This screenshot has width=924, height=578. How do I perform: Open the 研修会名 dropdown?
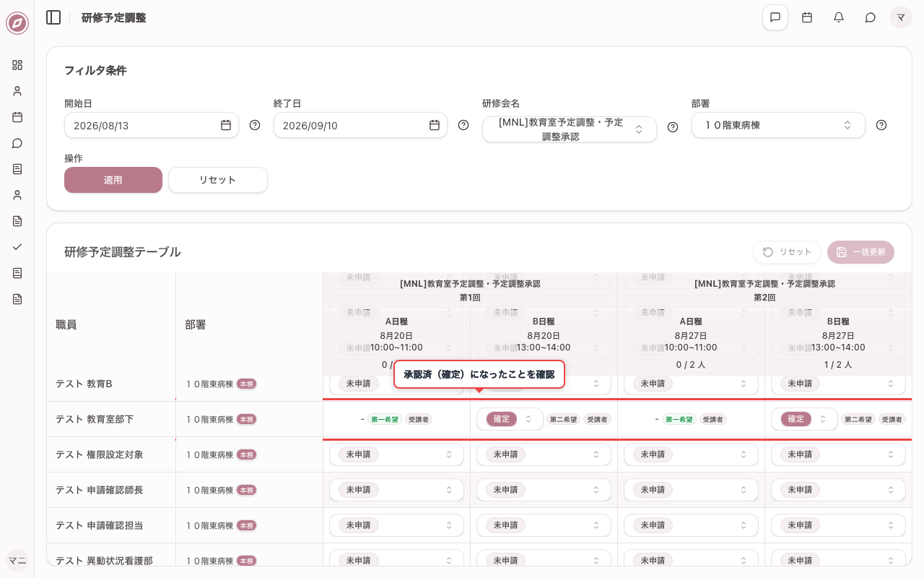570,129
